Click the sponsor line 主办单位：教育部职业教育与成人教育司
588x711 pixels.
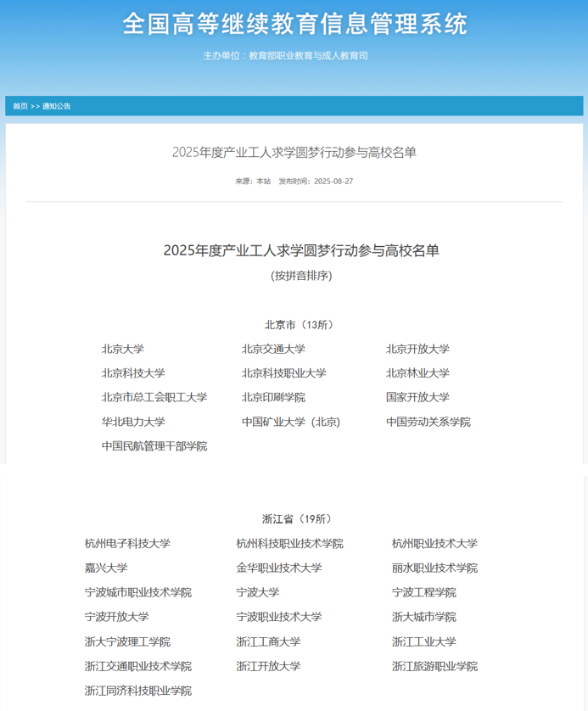[x=286, y=56]
